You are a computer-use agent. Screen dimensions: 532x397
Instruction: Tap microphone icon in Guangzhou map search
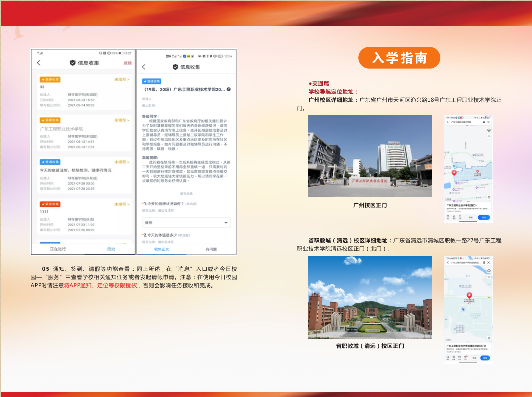click(484, 122)
